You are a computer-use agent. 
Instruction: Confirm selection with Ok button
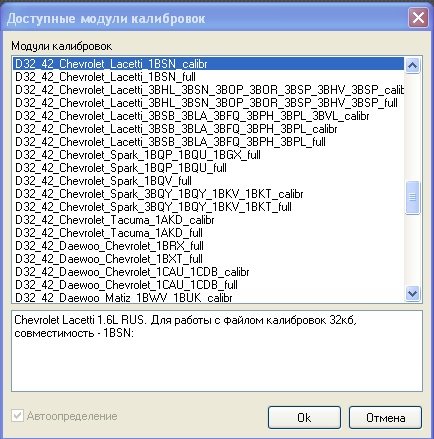pos(304,417)
